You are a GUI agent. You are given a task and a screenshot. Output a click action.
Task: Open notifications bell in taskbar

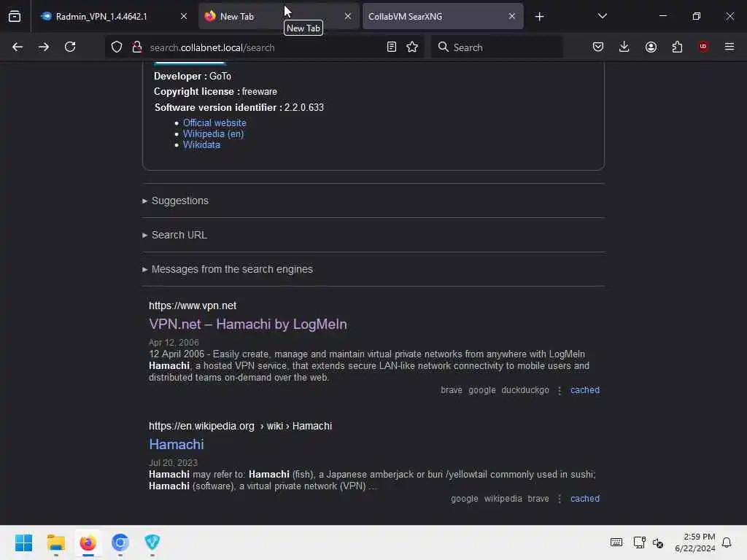(x=727, y=542)
